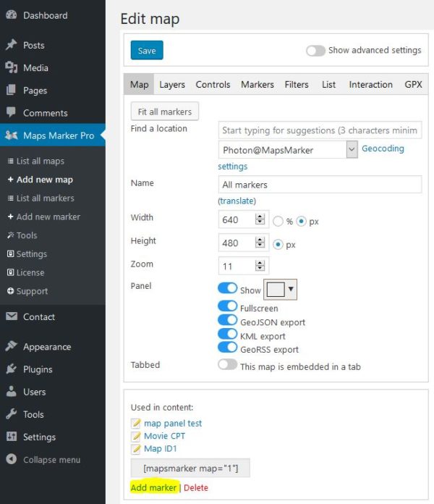The image size is (434, 504).
Task: Turn off the Fullscreen panel toggle
Action: tap(227, 306)
